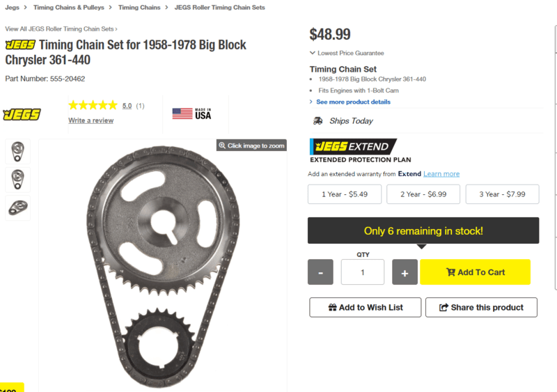Click the magnifier 'Click image to zoom' icon
This screenshot has width=557, height=392.
pyautogui.click(x=222, y=146)
